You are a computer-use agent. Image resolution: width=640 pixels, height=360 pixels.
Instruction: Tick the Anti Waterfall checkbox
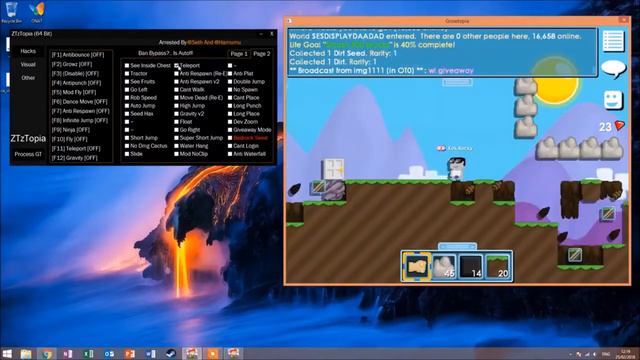230,154
